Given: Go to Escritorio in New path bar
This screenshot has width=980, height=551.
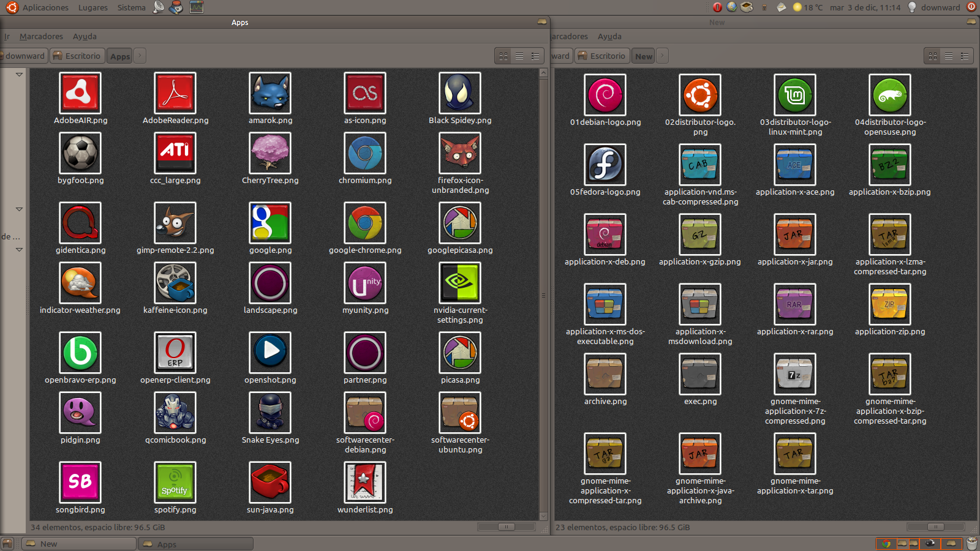Looking at the screenshot, I should tap(602, 56).
